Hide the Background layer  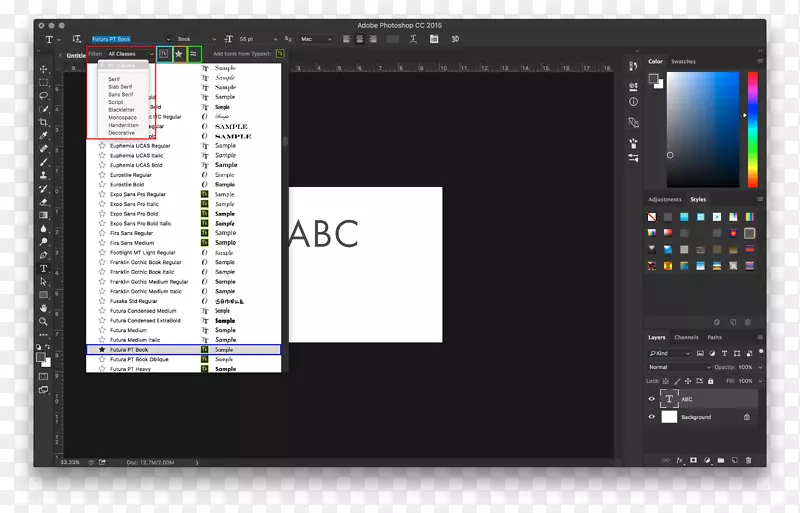click(652, 417)
